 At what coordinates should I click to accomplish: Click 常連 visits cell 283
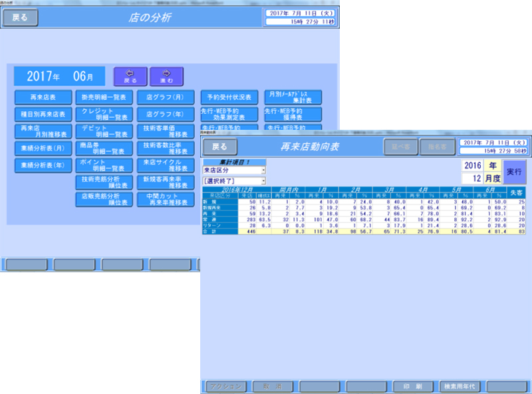coord(247,220)
